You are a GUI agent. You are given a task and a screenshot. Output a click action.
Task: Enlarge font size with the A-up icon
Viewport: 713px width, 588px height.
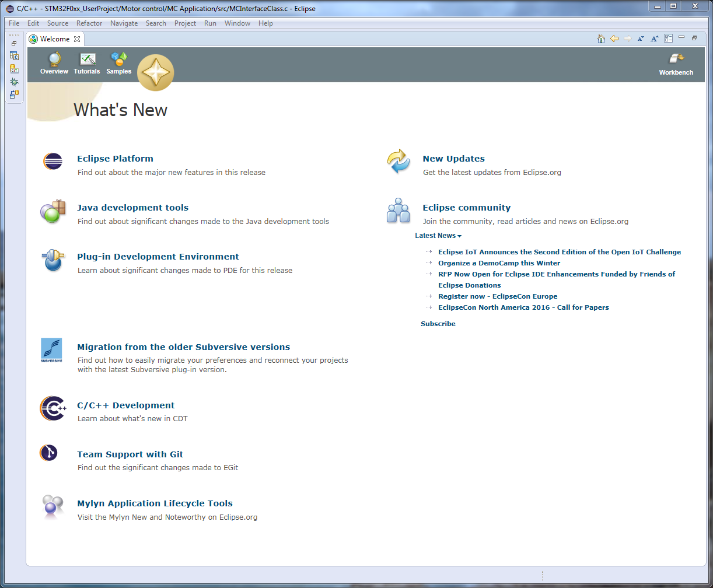(x=655, y=38)
